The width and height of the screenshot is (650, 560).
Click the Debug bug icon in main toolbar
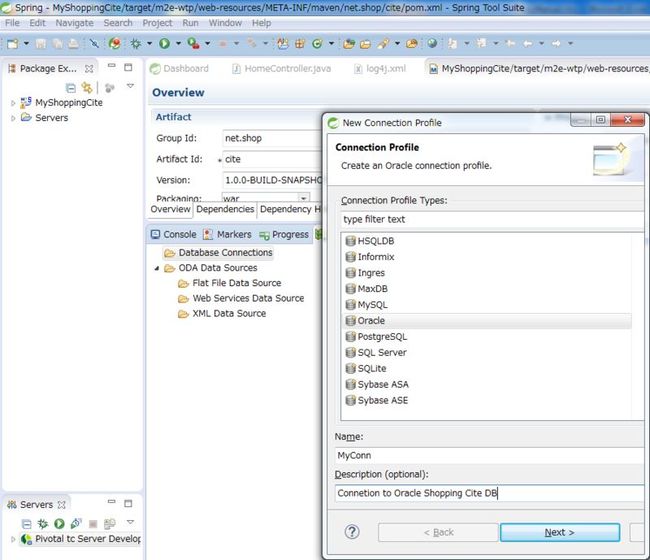tap(135, 43)
